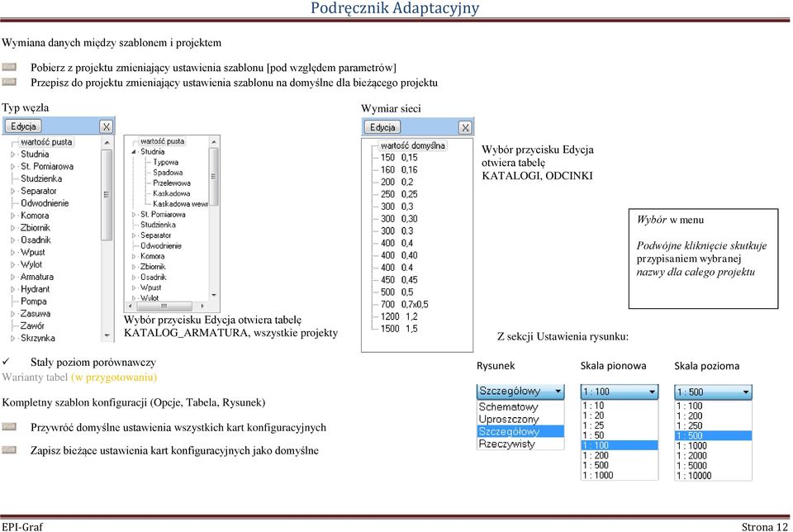Expand the Komora node in the left tree

click(13, 216)
